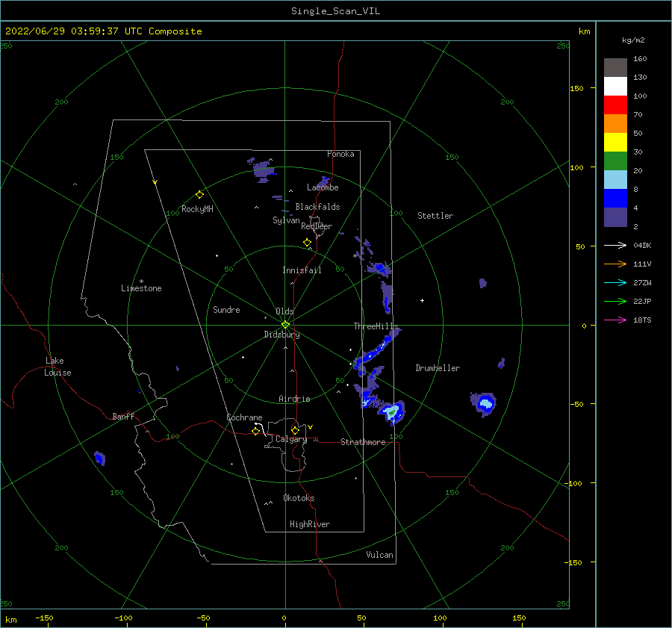Click the Cochrane town label

point(244,417)
